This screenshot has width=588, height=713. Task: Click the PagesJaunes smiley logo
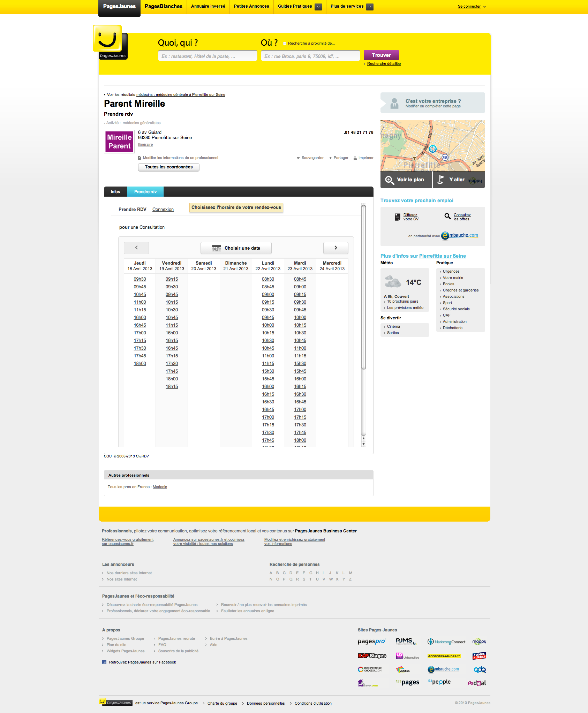(108, 39)
